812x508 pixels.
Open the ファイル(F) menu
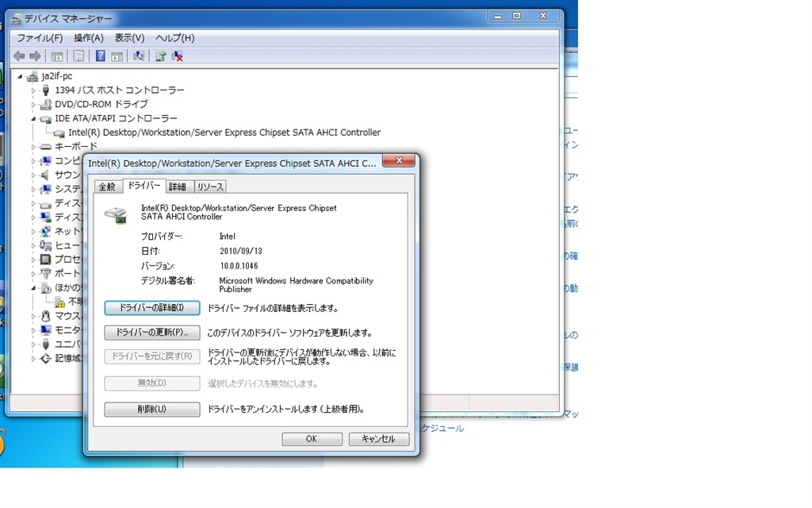click(40, 38)
